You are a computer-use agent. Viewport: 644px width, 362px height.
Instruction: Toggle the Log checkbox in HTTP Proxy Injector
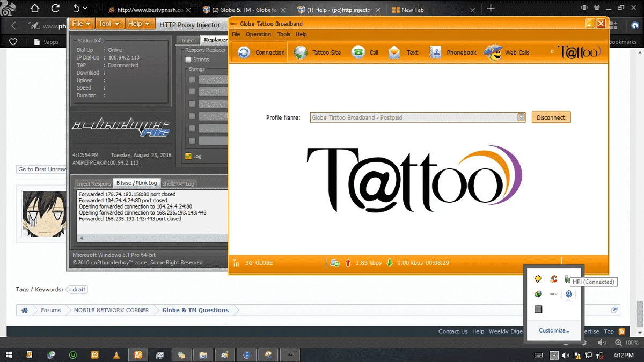(x=188, y=156)
